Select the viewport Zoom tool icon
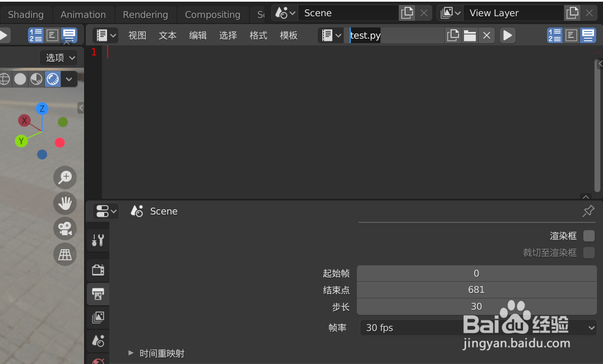Viewport: 603px width, 364px height. pos(64,178)
